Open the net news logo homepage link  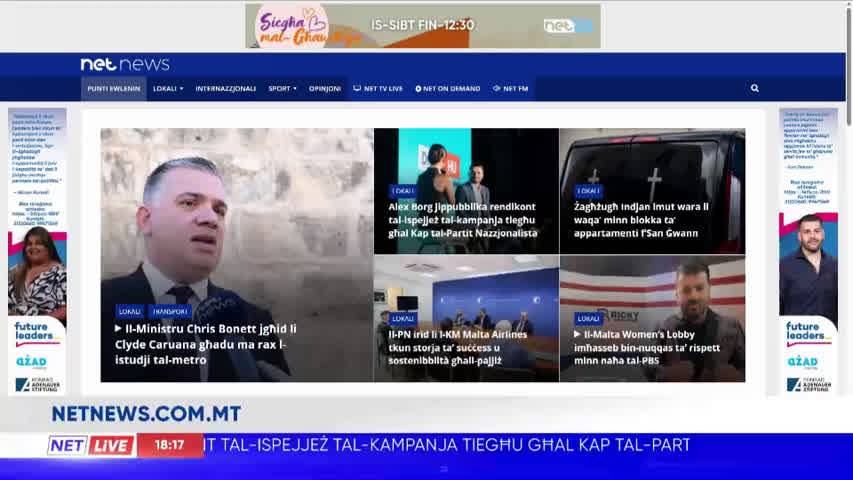pos(125,64)
